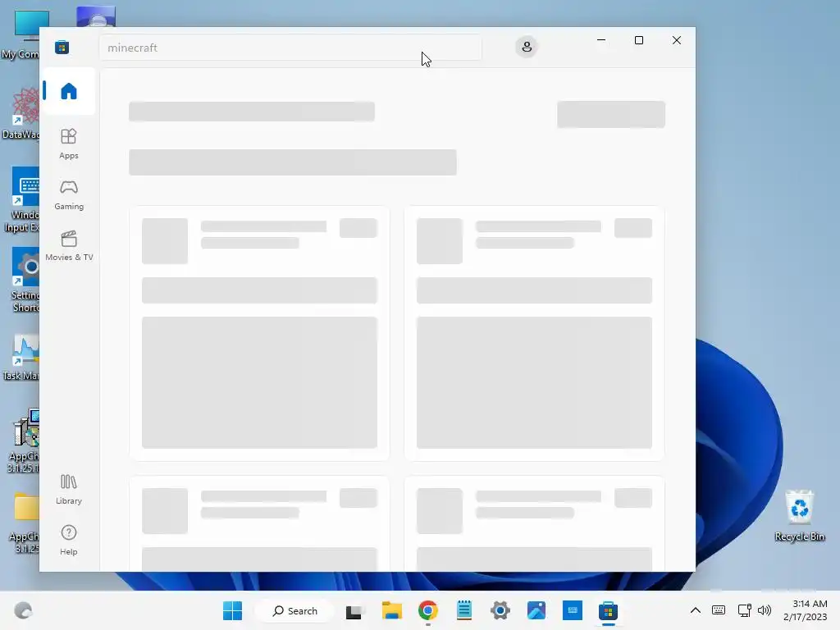Select the Recycle Bin desktop icon
The width and height of the screenshot is (840, 630).
click(x=799, y=515)
